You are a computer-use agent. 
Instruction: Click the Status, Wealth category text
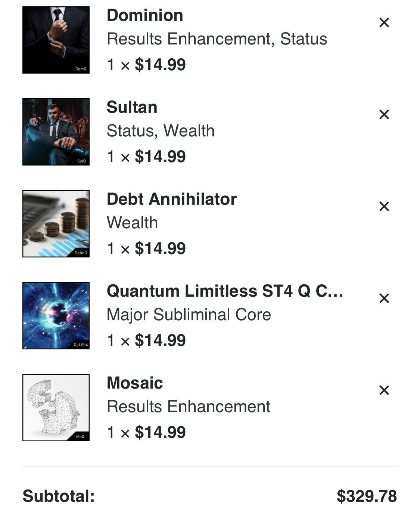(161, 131)
